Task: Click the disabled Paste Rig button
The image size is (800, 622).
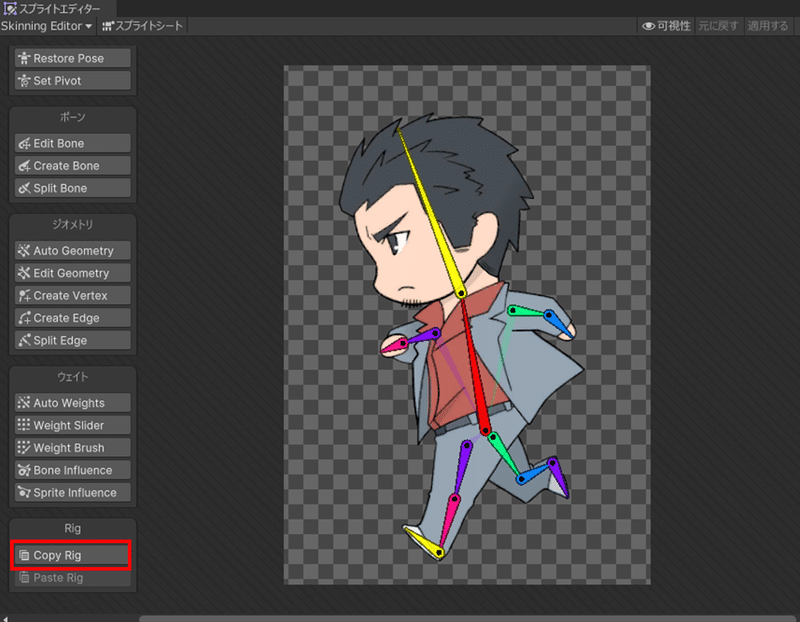Action: pos(72,578)
